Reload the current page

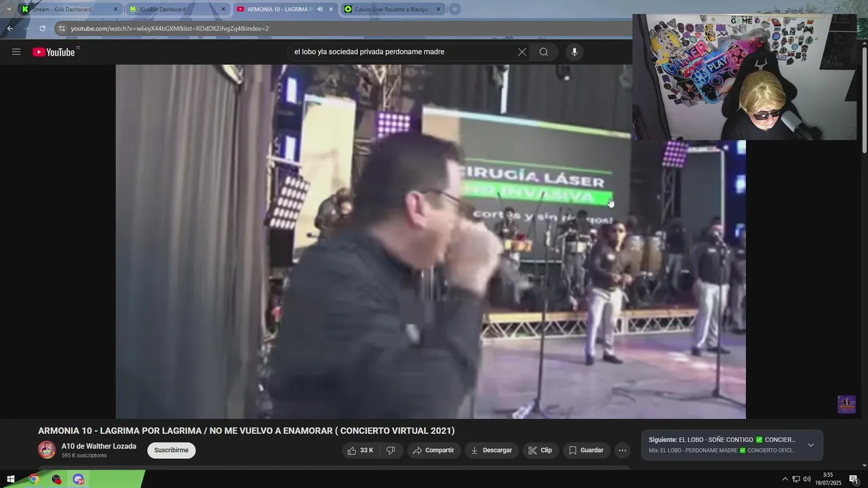click(42, 28)
